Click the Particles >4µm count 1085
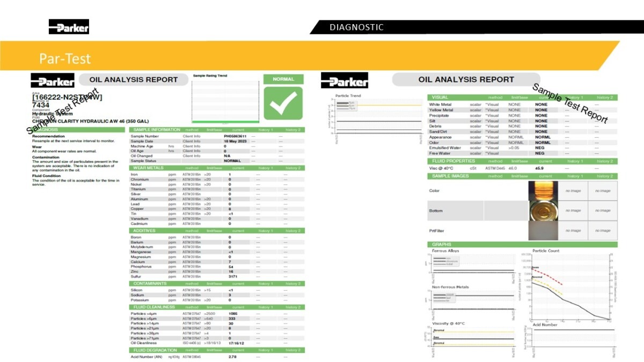 [233, 313]
